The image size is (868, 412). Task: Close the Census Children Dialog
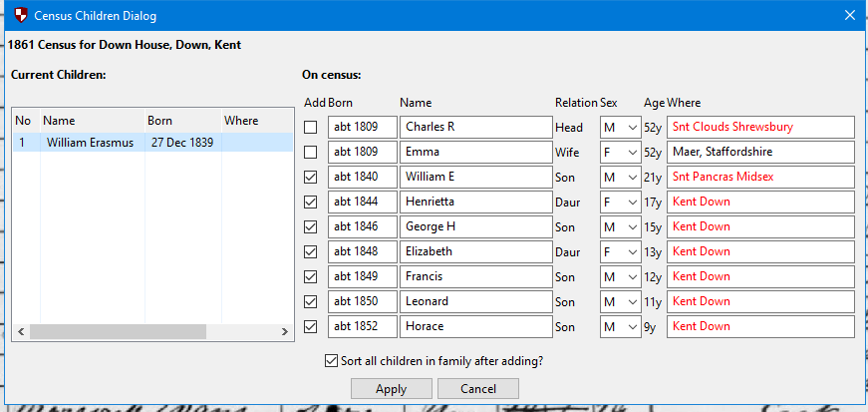tap(849, 16)
